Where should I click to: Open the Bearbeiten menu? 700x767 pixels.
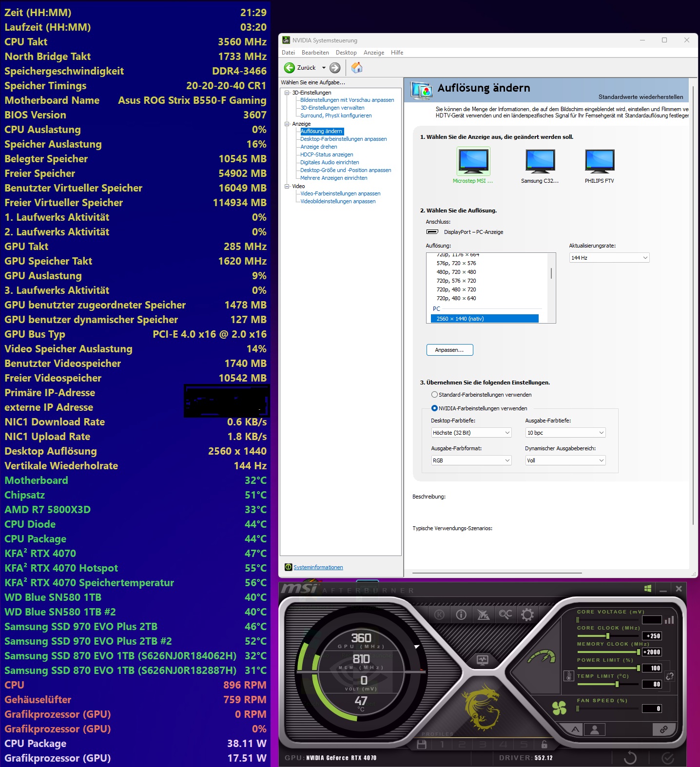point(315,53)
